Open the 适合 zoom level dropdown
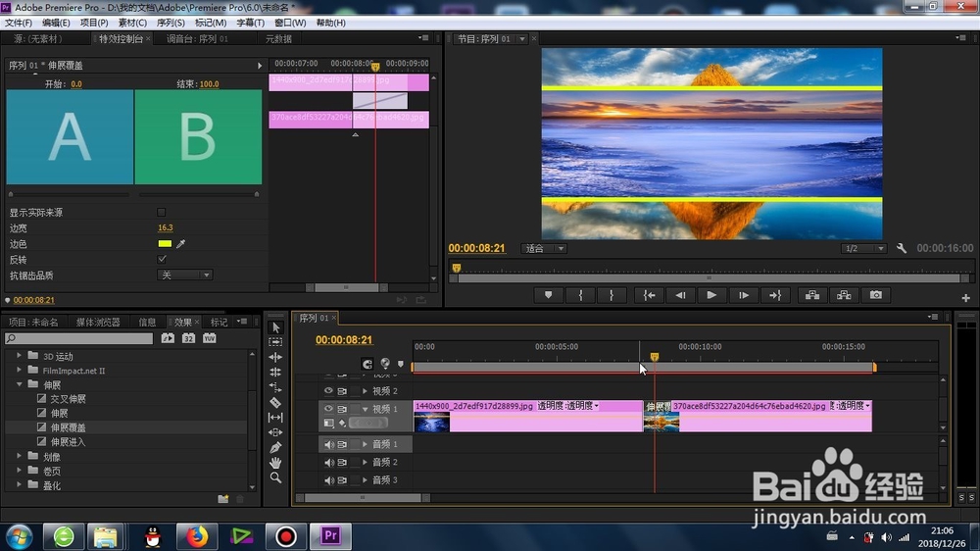The image size is (980, 551). [x=544, y=249]
